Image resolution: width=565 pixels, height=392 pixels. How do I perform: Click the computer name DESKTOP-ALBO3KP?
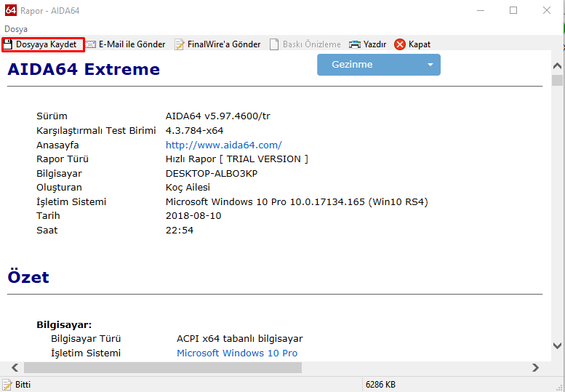(x=212, y=173)
